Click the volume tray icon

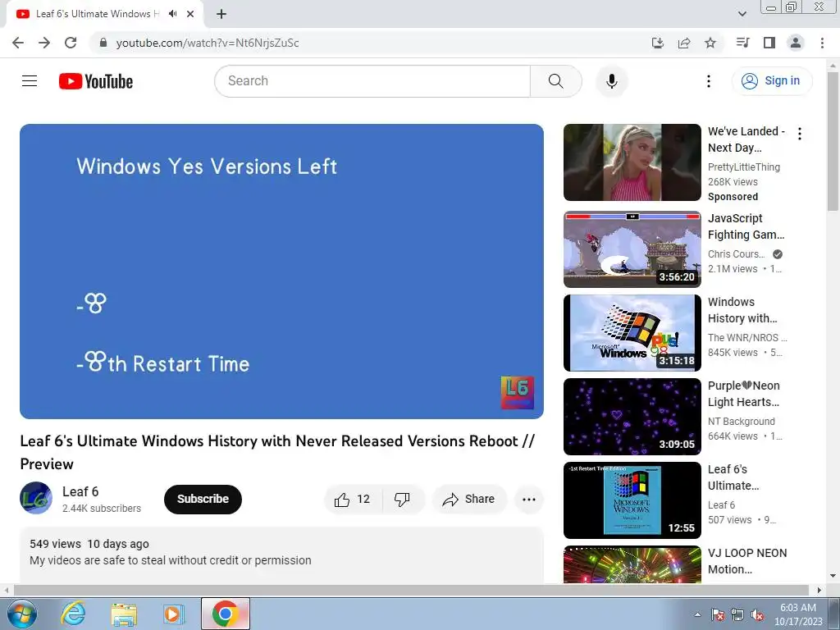[x=757, y=615]
